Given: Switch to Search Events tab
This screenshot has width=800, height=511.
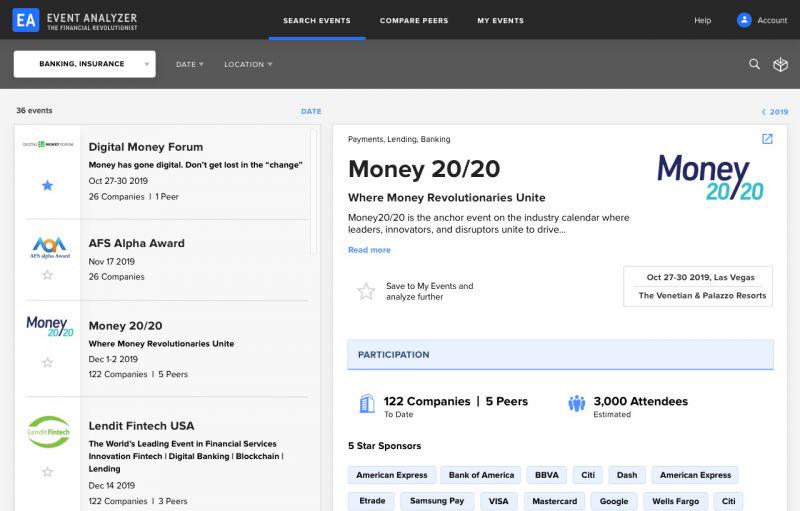Looking at the screenshot, I should [x=317, y=20].
